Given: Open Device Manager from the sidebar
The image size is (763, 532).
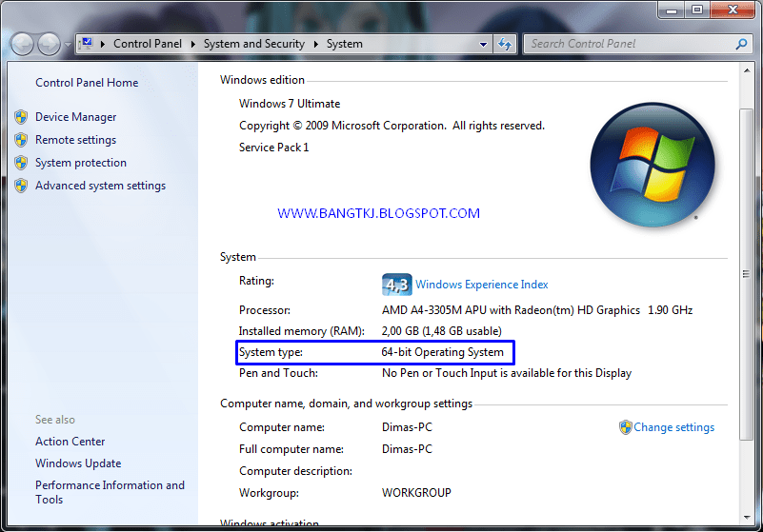Looking at the screenshot, I should click(76, 117).
